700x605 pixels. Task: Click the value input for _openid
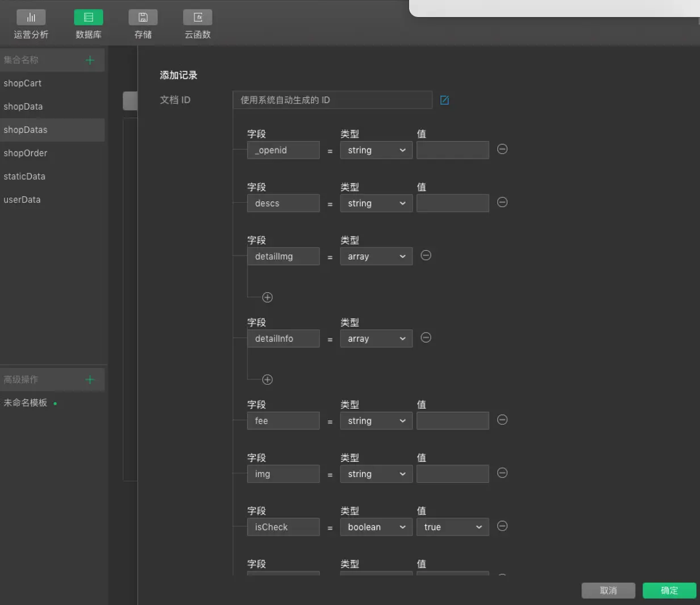(x=453, y=150)
